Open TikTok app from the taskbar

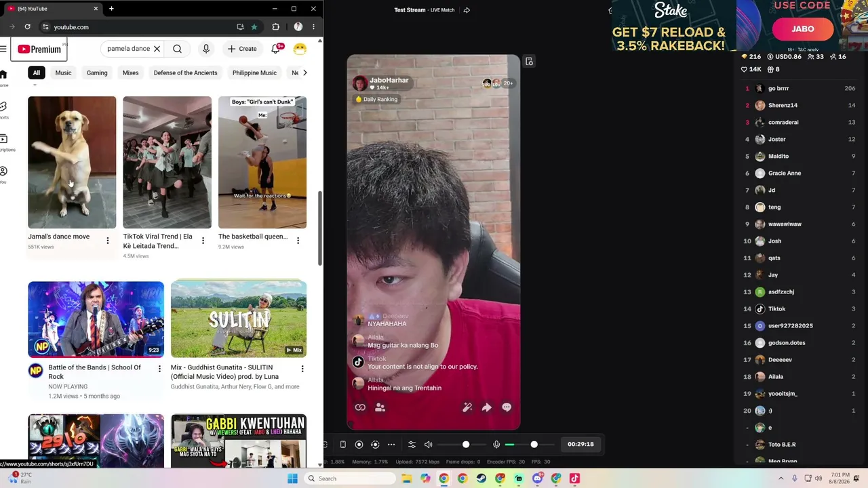574,479
